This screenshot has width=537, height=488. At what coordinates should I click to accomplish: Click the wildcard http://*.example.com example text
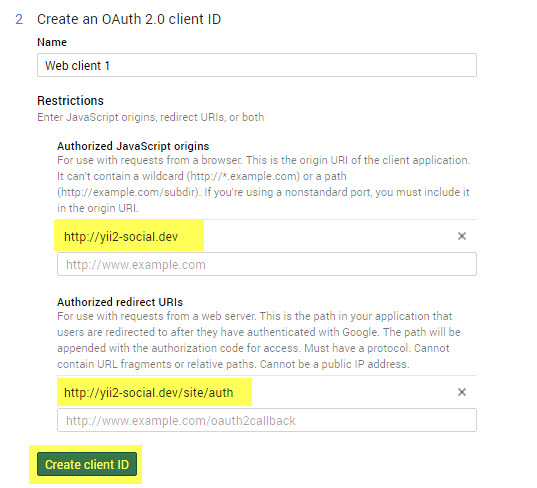[x=243, y=176]
